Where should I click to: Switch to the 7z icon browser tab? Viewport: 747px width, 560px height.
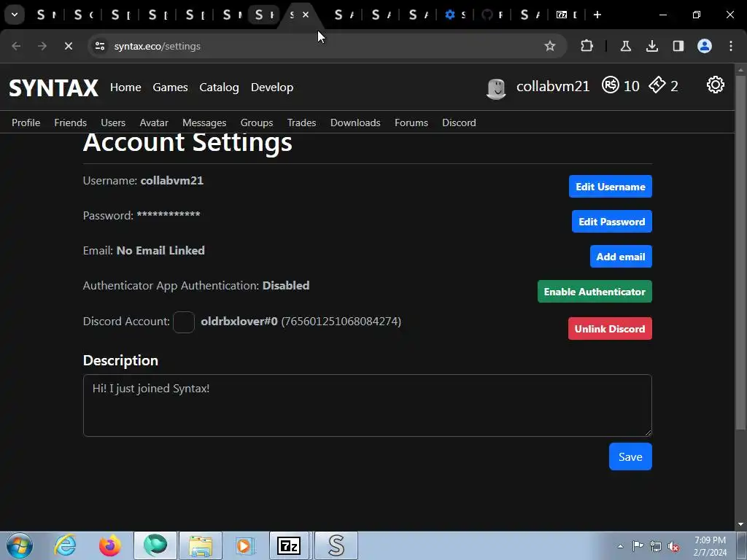(566, 15)
